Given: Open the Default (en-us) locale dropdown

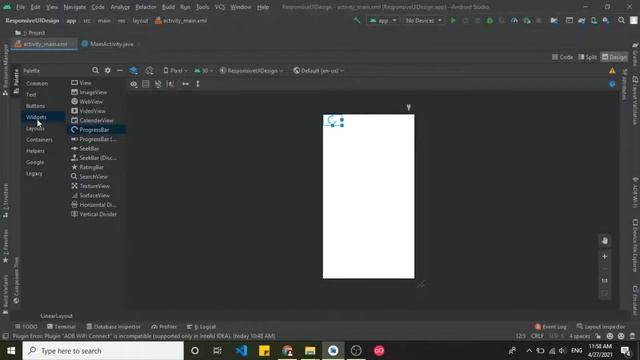Looking at the screenshot, I should click(318, 71).
